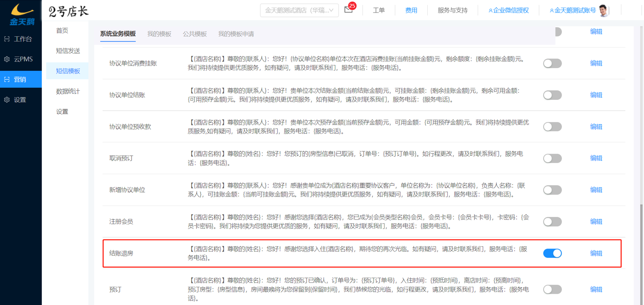Click the user avatar photo
Viewport: 644px width, 305px height.
click(x=604, y=10)
